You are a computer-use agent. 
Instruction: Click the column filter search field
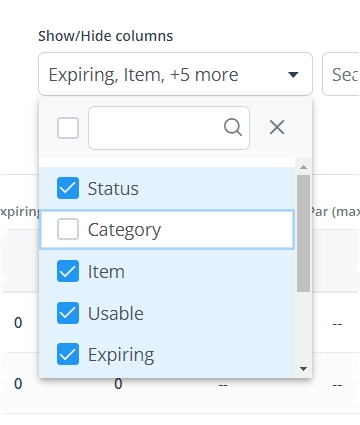169,128
